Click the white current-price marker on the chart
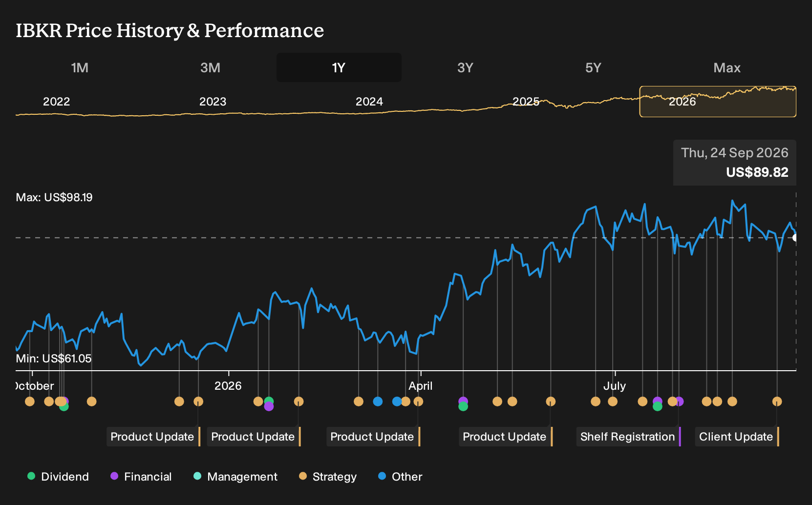 pos(795,238)
